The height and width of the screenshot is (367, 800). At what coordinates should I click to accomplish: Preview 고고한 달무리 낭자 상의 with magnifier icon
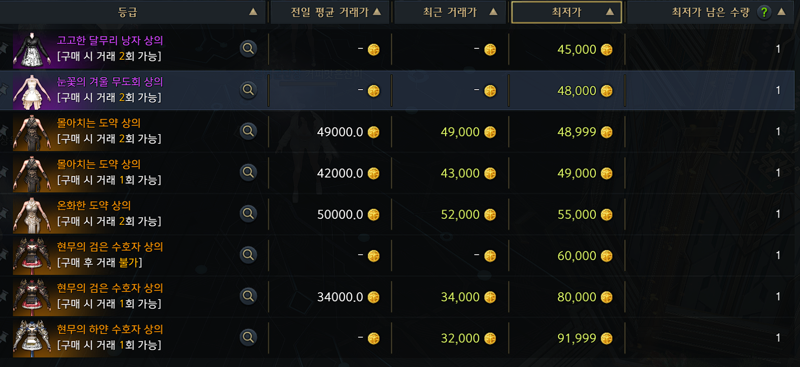pos(248,49)
